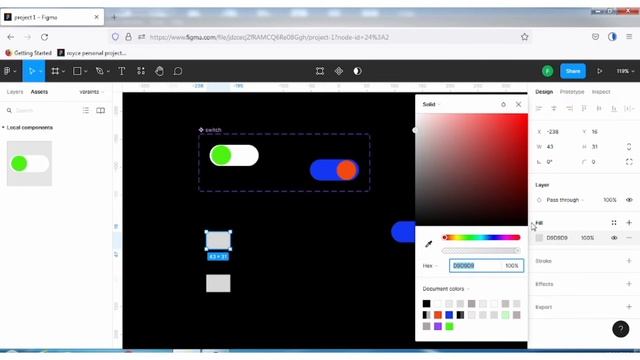Click the Create component icon
640x360 pixels.
pyautogui.click(x=339, y=71)
